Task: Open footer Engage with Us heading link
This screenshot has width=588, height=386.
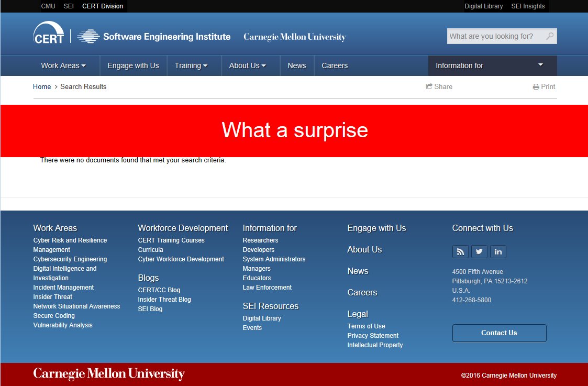Action: coord(376,228)
